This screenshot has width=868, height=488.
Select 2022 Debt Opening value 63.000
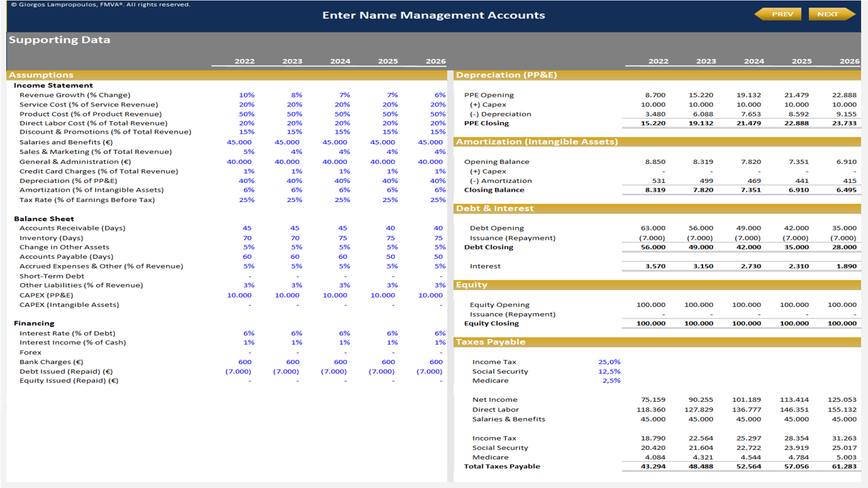click(653, 228)
